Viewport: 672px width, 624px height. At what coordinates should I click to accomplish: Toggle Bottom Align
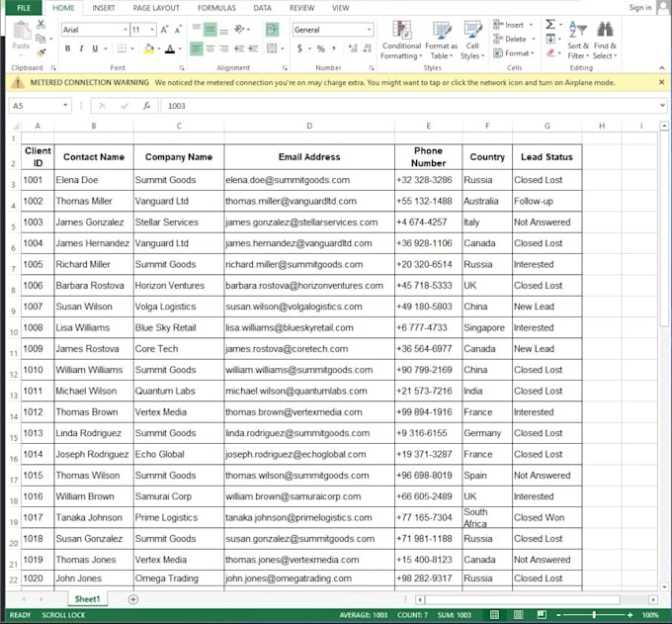[x=223, y=30]
